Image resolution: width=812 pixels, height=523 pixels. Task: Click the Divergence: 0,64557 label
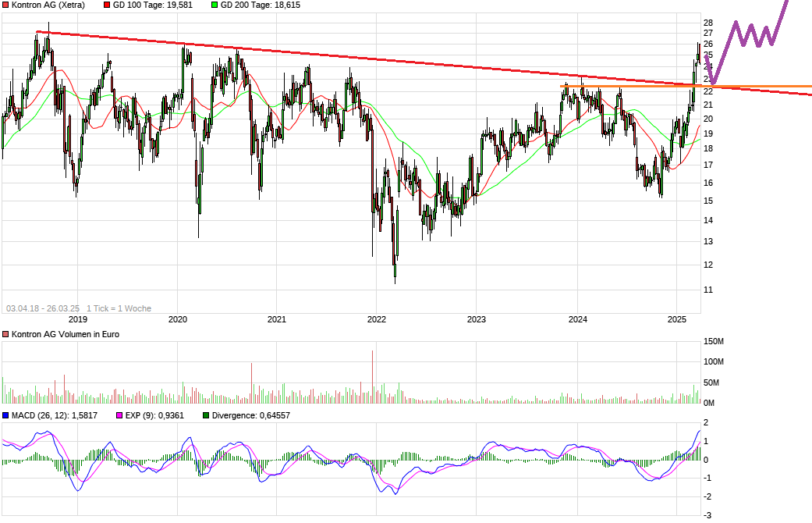tap(251, 416)
